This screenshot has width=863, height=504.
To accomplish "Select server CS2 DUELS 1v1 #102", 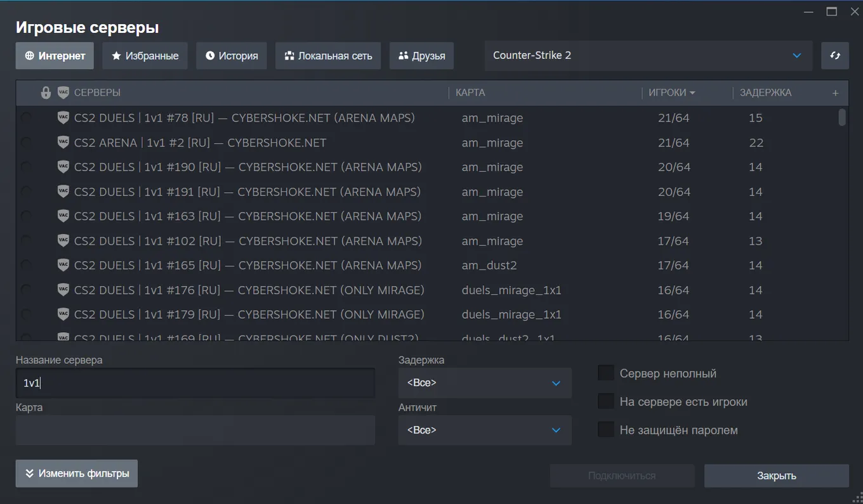I will coord(431,240).
